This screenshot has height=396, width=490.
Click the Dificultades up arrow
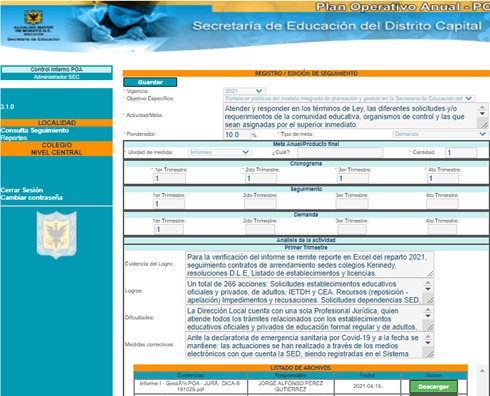pyautogui.click(x=428, y=310)
